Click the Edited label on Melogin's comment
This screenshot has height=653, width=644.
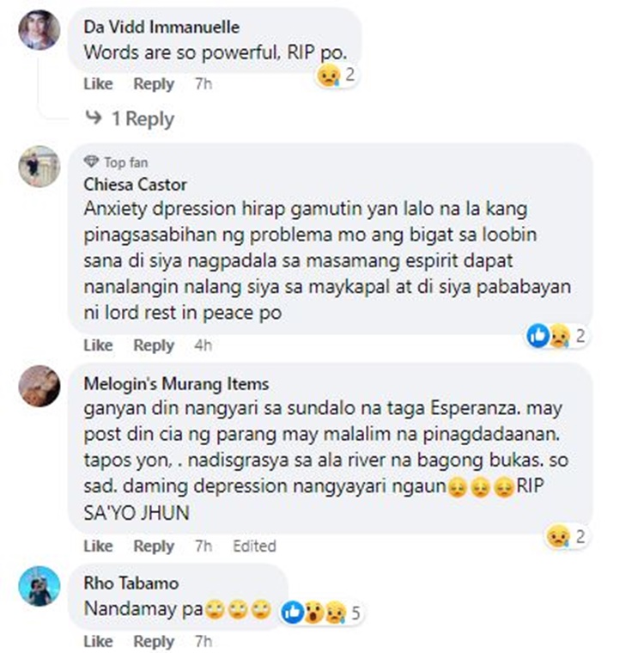tap(254, 546)
